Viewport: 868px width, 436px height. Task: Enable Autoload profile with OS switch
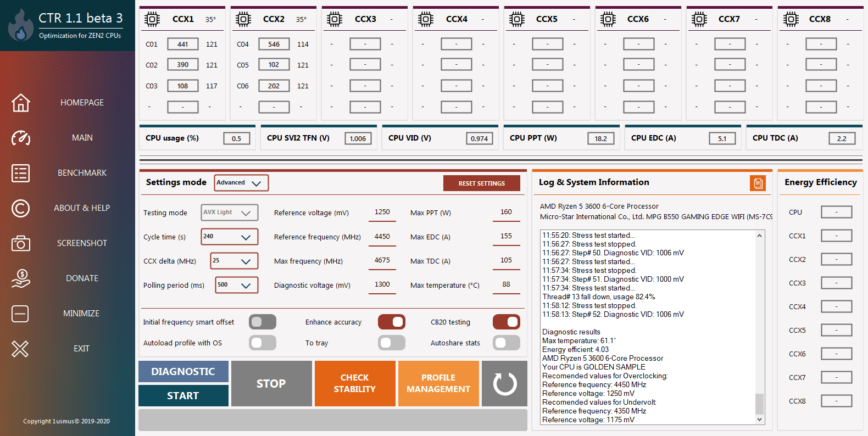tap(263, 343)
